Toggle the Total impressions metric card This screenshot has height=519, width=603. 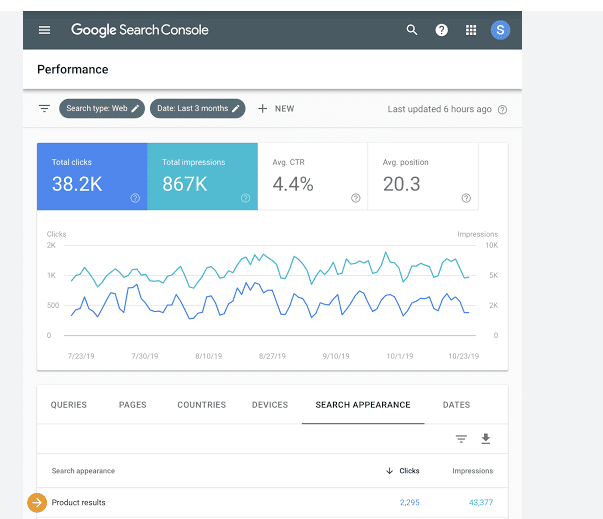[x=203, y=176]
